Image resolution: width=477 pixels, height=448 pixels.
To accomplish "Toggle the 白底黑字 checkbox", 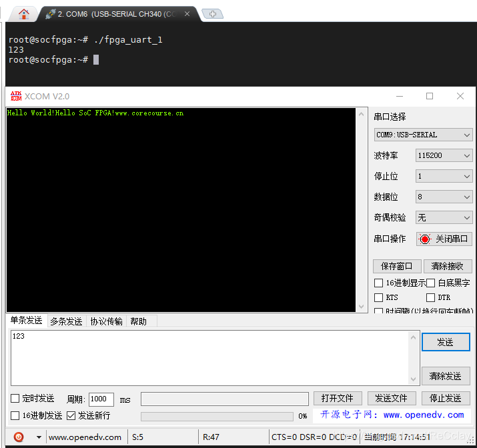I will [x=430, y=283].
